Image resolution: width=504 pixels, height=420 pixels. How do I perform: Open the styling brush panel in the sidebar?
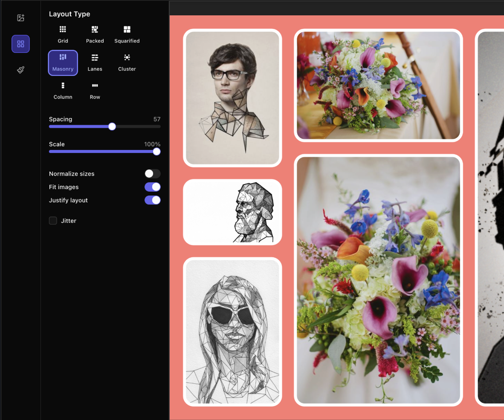point(20,69)
